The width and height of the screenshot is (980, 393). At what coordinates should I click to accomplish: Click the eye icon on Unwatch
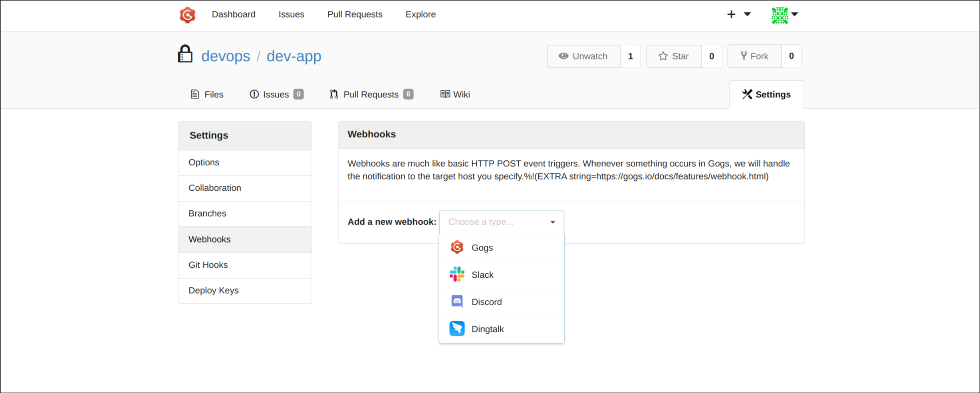click(x=563, y=56)
